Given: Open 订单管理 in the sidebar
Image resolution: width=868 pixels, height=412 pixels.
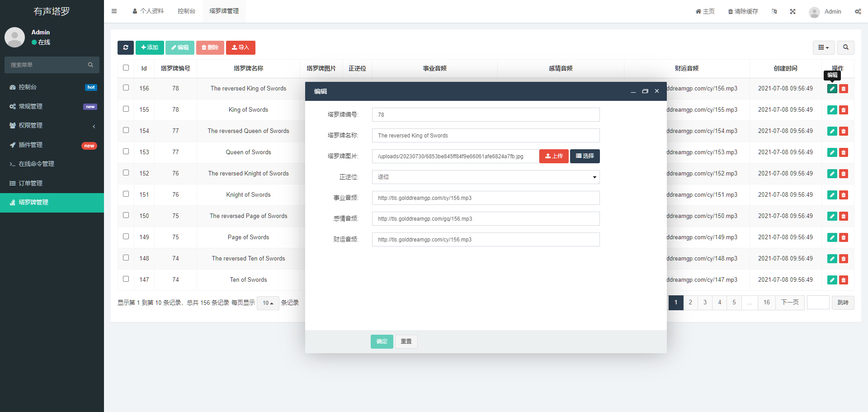Looking at the screenshot, I should (52, 183).
